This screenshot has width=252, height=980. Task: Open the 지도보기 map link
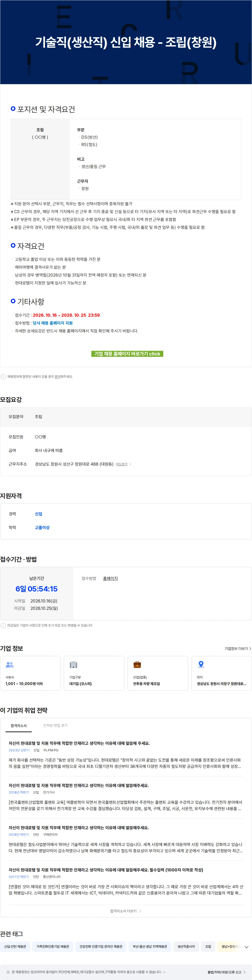123,464
